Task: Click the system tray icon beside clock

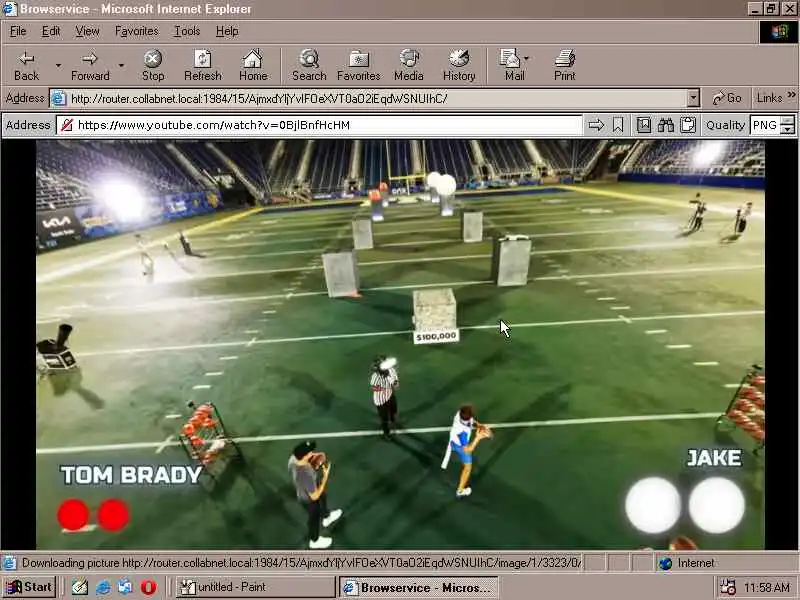Action: pyautogui.click(x=727, y=587)
